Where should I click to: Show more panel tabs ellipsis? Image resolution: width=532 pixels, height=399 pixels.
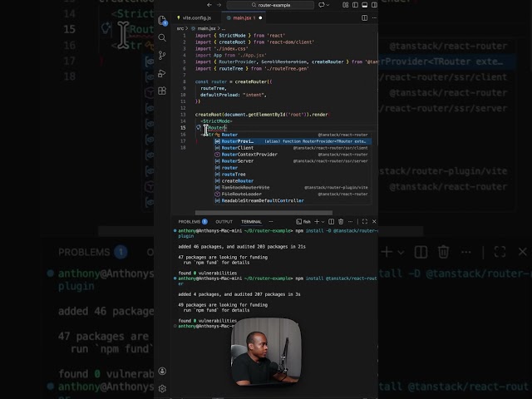(x=271, y=222)
